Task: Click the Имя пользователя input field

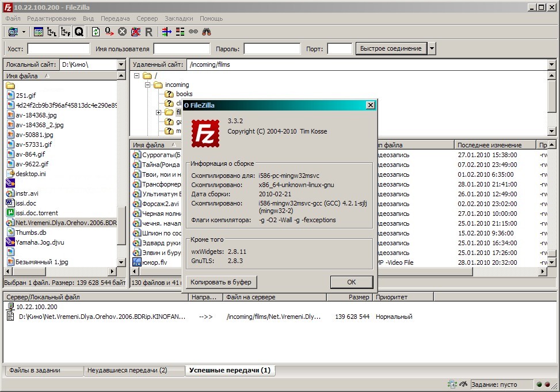Action: click(181, 48)
